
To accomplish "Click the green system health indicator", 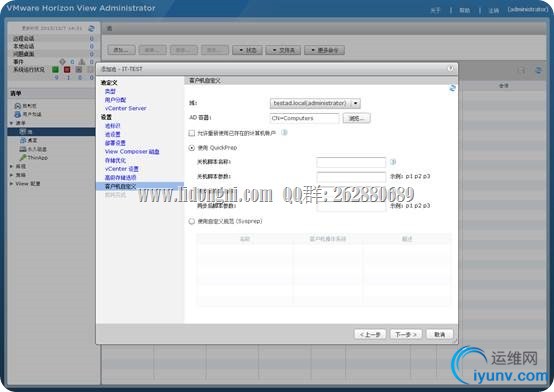I will [55, 70].
